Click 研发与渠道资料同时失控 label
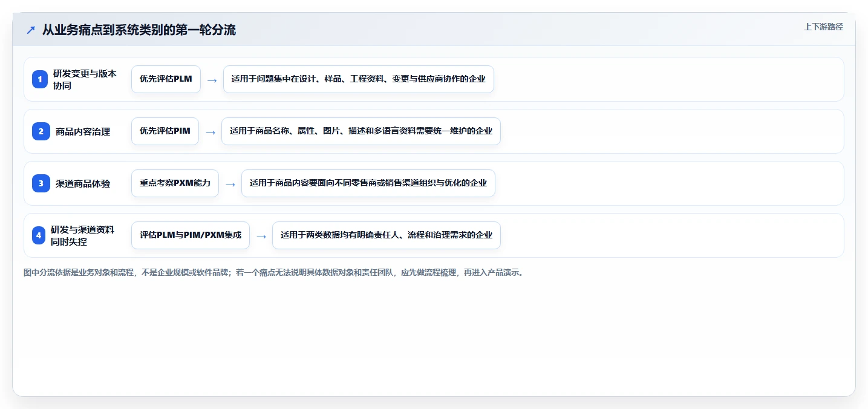The width and height of the screenshot is (868, 409). [82, 235]
